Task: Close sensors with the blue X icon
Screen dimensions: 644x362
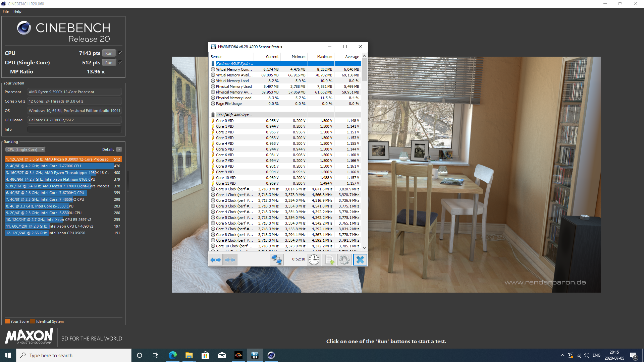Action: (360, 260)
